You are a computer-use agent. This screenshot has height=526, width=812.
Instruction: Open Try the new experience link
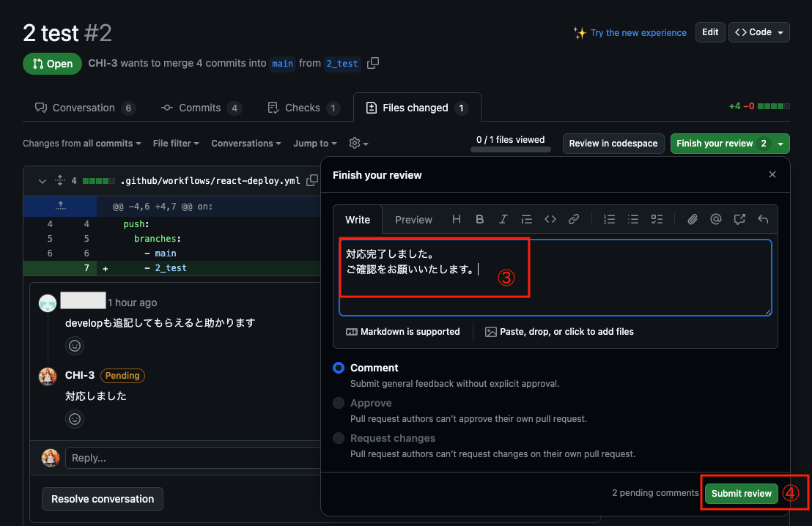point(638,33)
